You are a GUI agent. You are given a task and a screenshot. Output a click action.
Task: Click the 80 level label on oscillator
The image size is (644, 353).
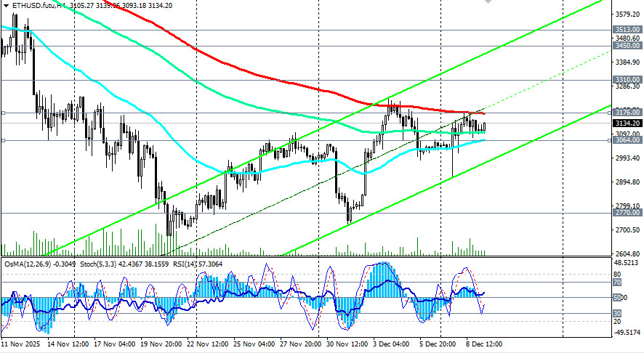(x=617, y=274)
